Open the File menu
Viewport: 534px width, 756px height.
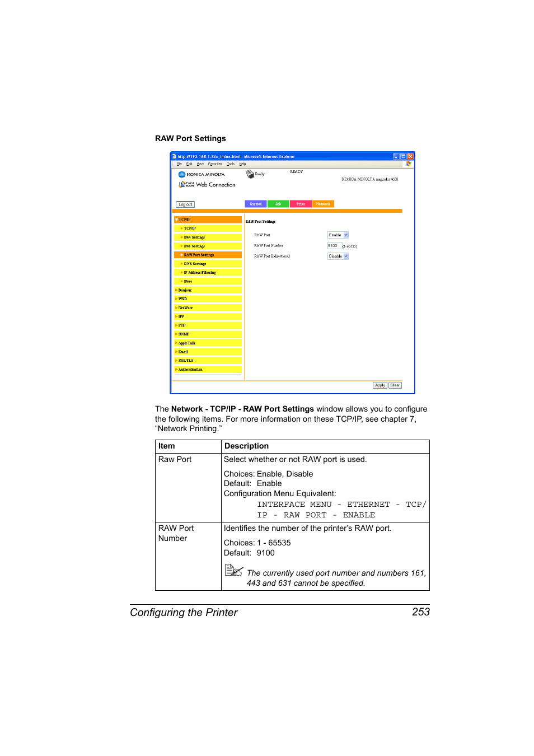click(x=179, y=164)
